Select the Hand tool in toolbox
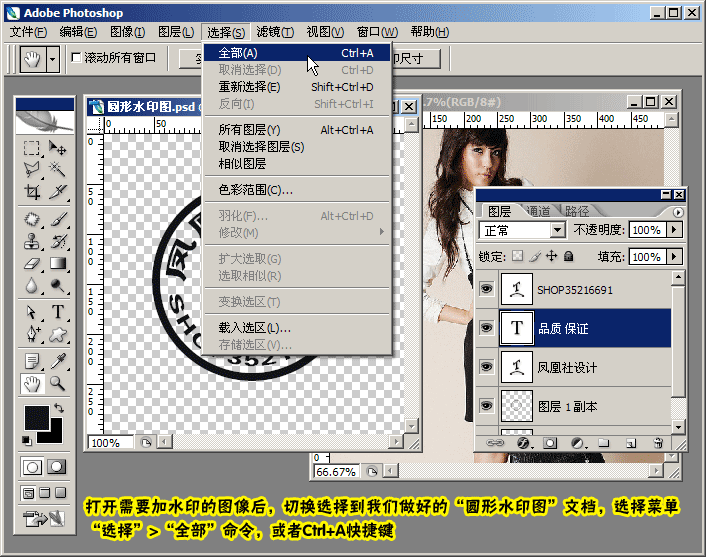The width and height of the screenshot is (706, 557). tap(32, 383)
